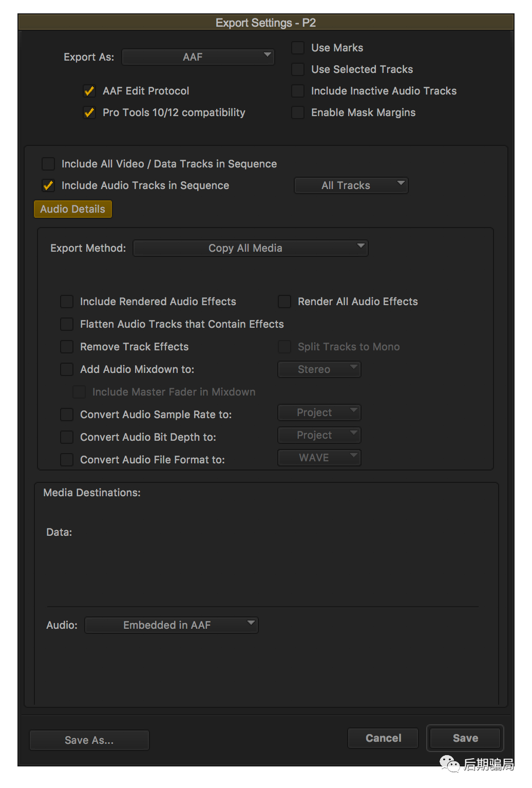
Task: Click the Save button
Action: coord(465,738)
